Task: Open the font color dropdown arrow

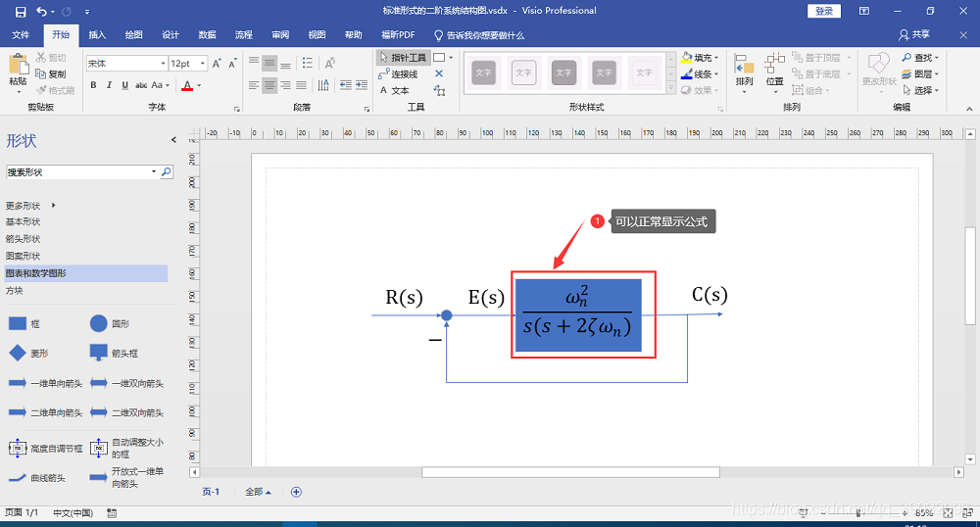Action: [x=199, y=85]
